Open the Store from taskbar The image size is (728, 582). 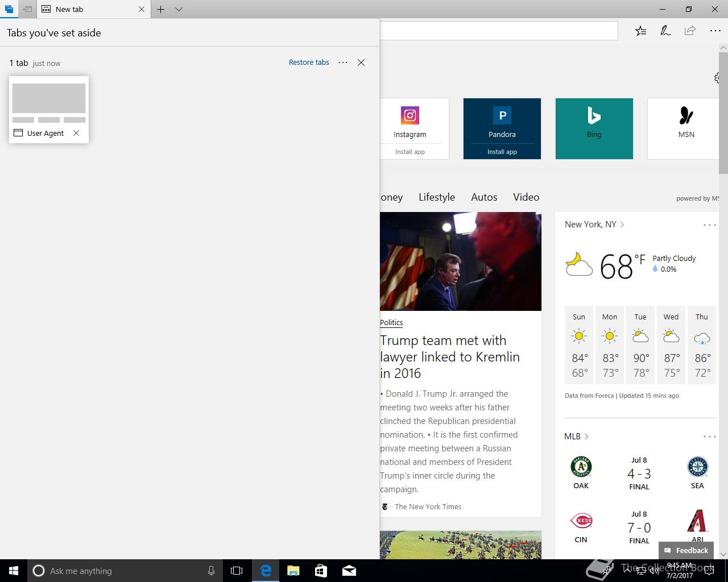321,571
